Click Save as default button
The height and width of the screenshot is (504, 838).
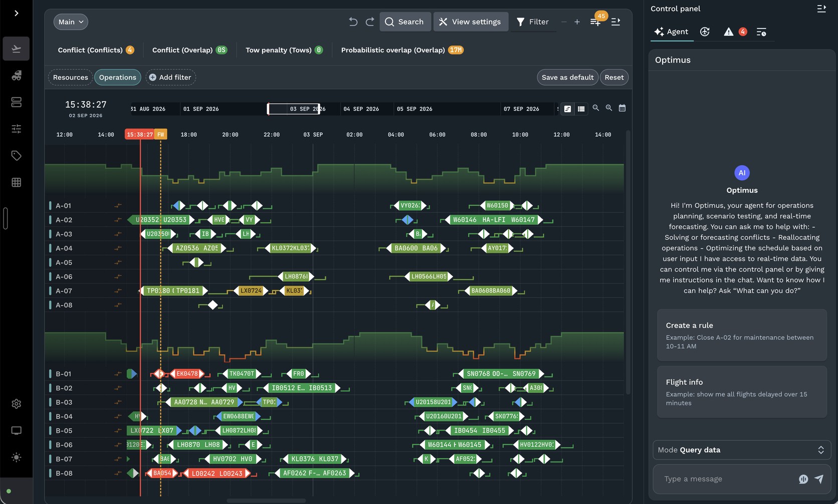(x=567, y=77)
